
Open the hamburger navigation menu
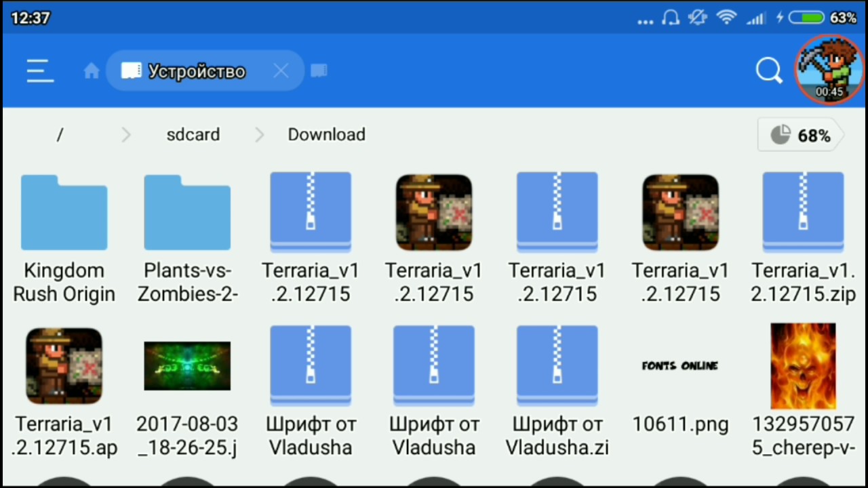tap(39, 71)
